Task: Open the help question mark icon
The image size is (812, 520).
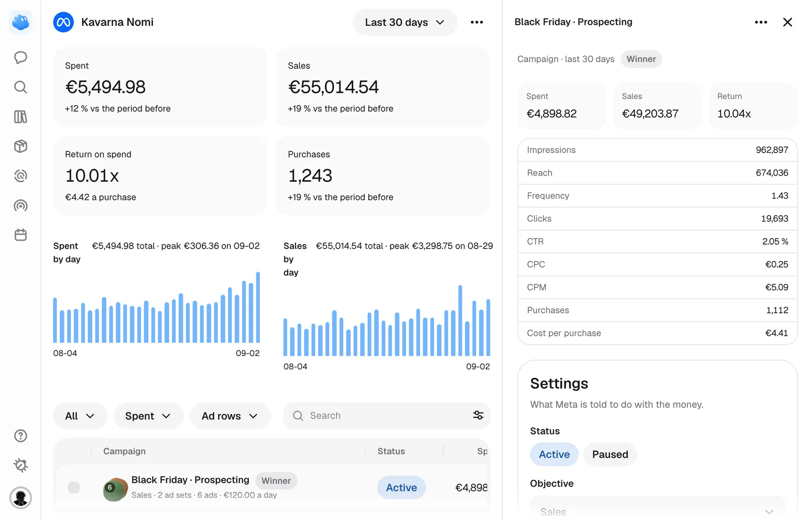Action: (21, 436)
